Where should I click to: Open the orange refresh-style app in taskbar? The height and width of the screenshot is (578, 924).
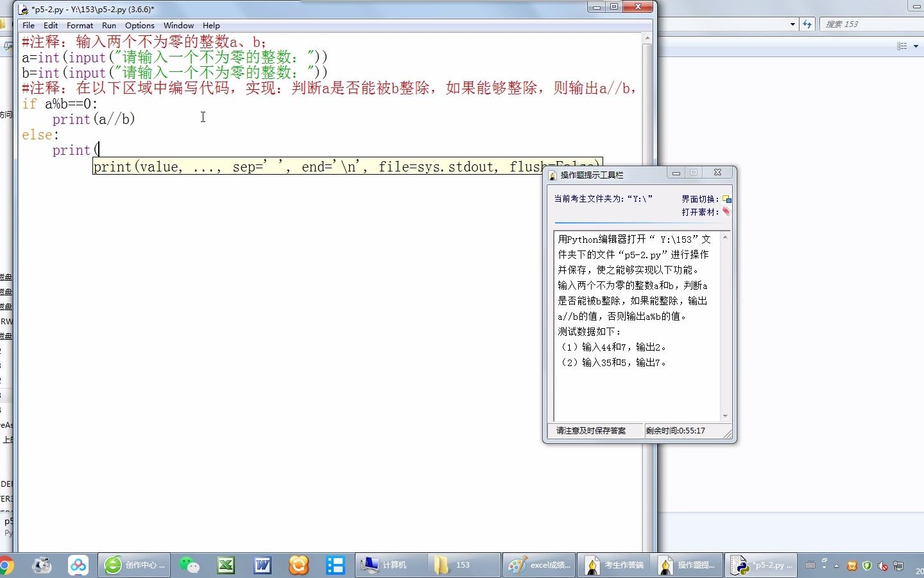pyautogui.click(x=299, y=565)
